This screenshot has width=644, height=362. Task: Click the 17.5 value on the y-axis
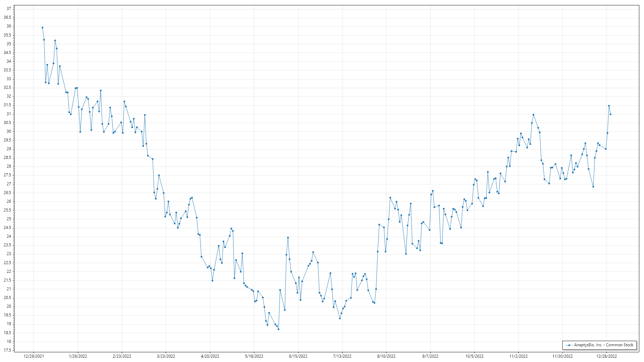[7, 350]
